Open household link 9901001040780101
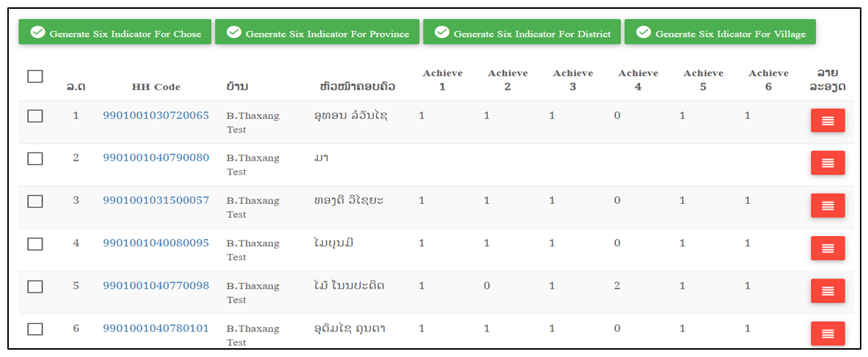 click(x=156, y=328)
